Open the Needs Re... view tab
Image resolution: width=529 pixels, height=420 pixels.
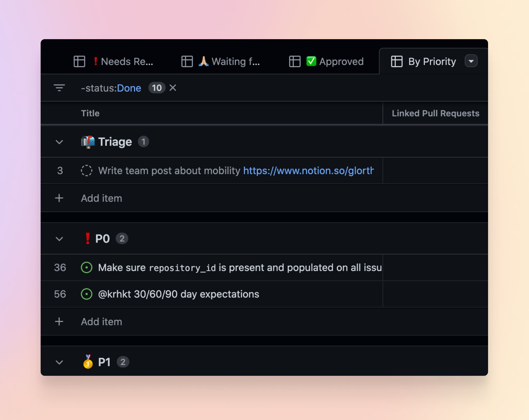113,61
